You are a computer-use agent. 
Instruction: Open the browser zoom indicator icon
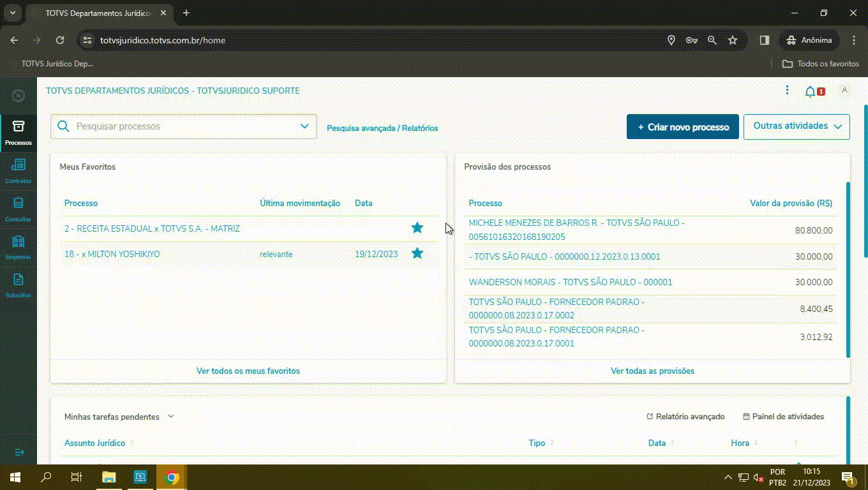pos(712,40)
